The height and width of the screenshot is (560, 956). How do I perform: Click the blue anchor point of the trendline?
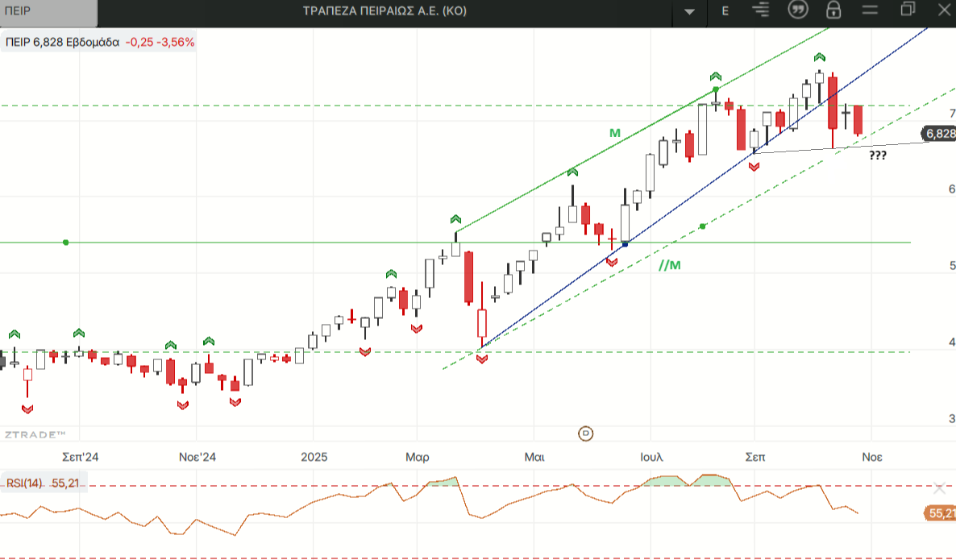tap(626, 243)
